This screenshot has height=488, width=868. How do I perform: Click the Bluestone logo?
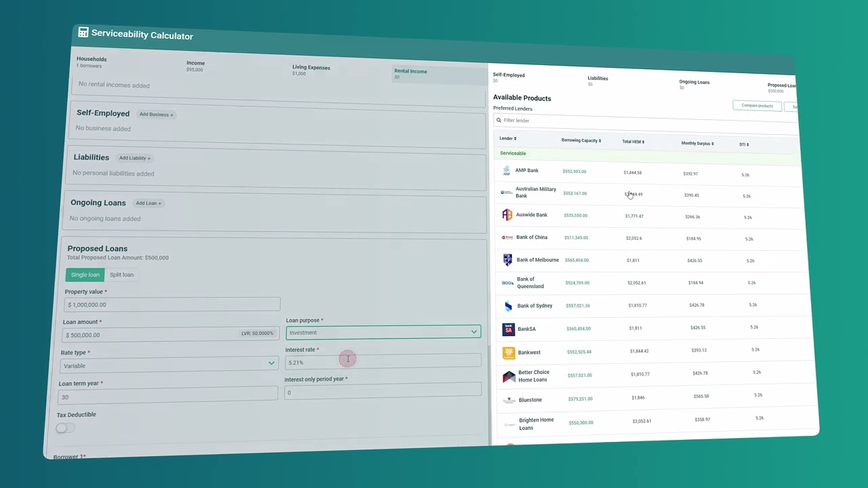coord(509,401)
